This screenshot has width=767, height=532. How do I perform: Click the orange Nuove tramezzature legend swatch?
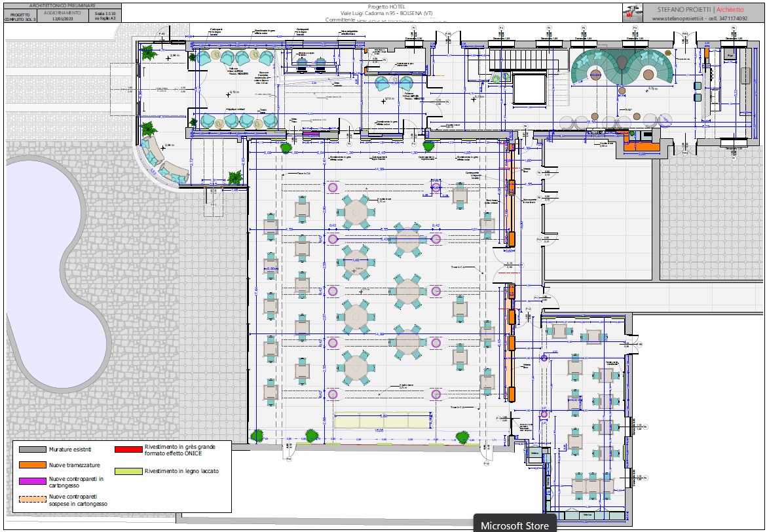tap(32, 465)
